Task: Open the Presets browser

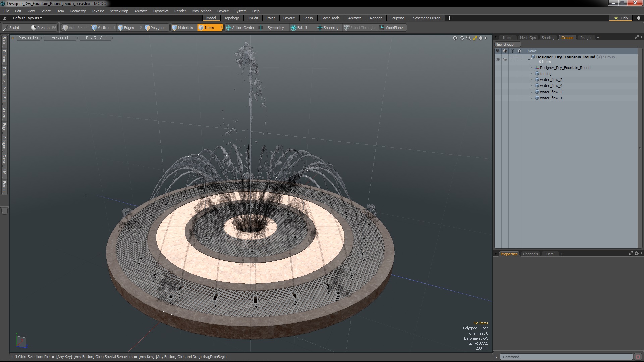Action: (x=43, y=28)
